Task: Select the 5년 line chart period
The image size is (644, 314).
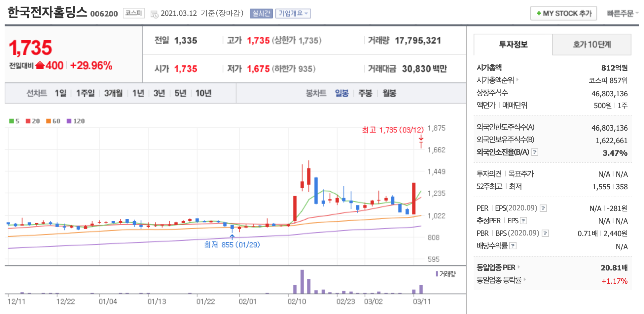Action: tap(180, 93)
